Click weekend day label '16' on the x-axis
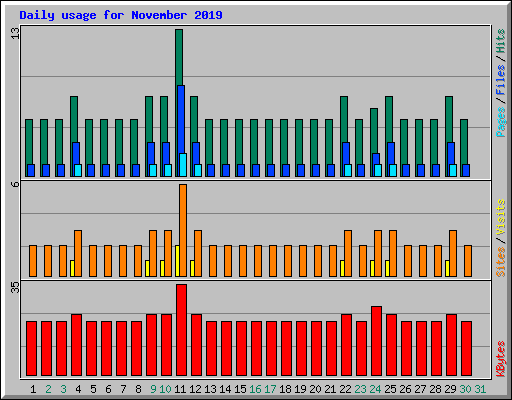This screenshot has width=512, height=400. [255, 389]
